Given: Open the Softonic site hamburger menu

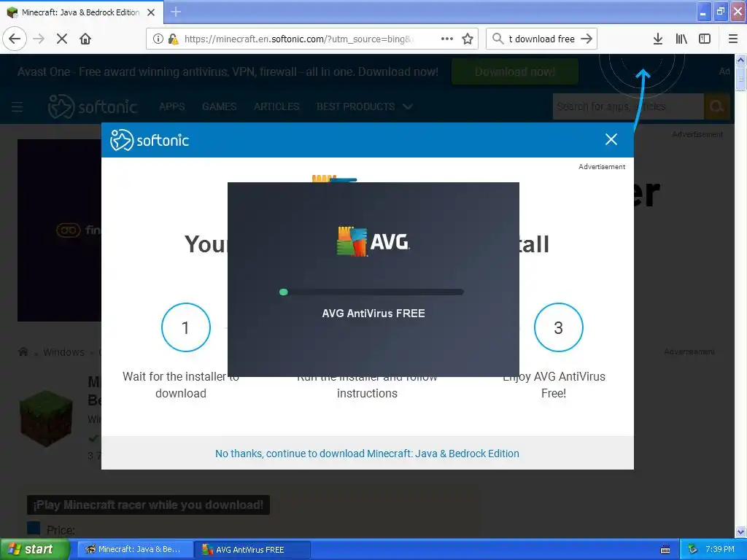Looking at the screenshot, I should point(18,106).
